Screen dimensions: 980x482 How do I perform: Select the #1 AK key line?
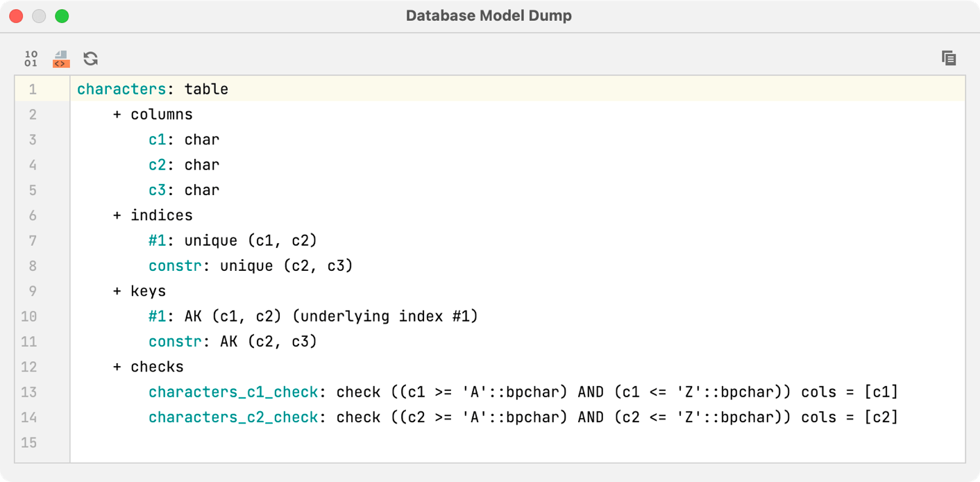tap(158, 316)
